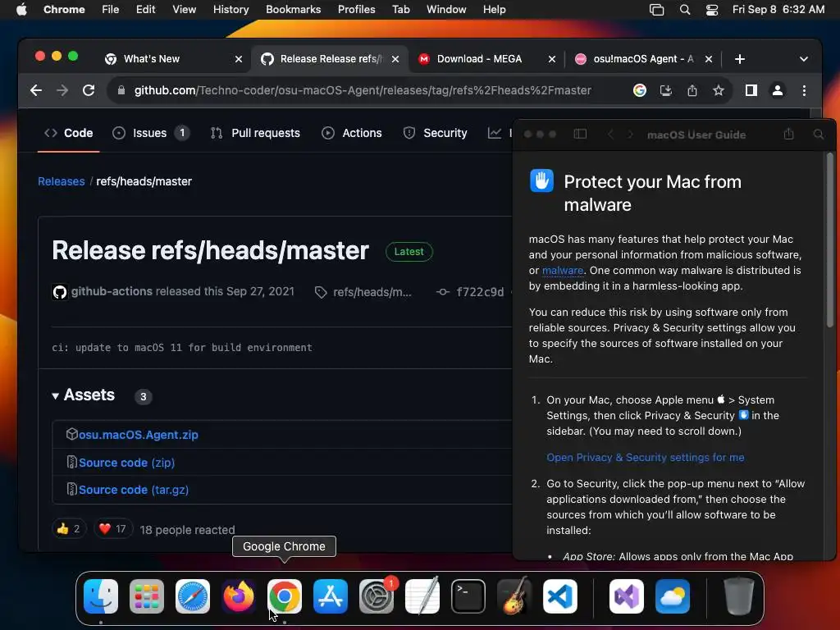Open Chrome side panel

751,90
